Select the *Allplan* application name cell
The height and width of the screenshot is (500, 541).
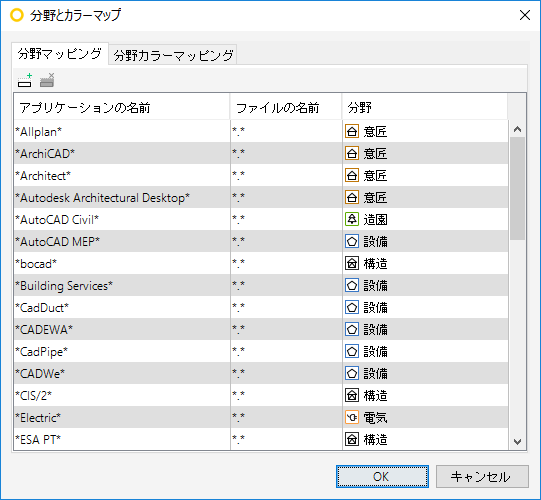click(x=122, y=131)
